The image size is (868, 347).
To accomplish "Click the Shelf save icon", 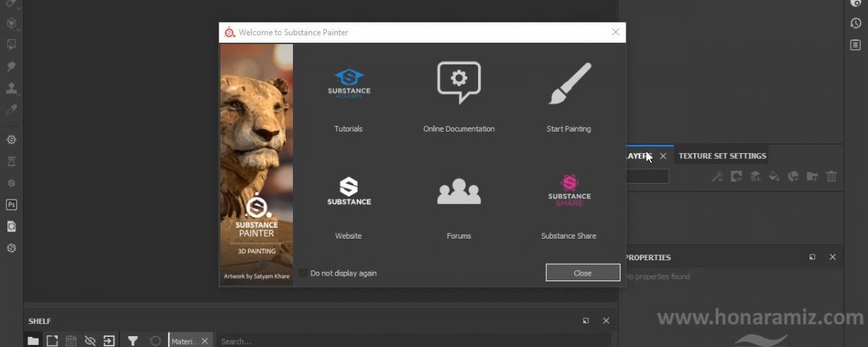I will (x=71, y=340).
